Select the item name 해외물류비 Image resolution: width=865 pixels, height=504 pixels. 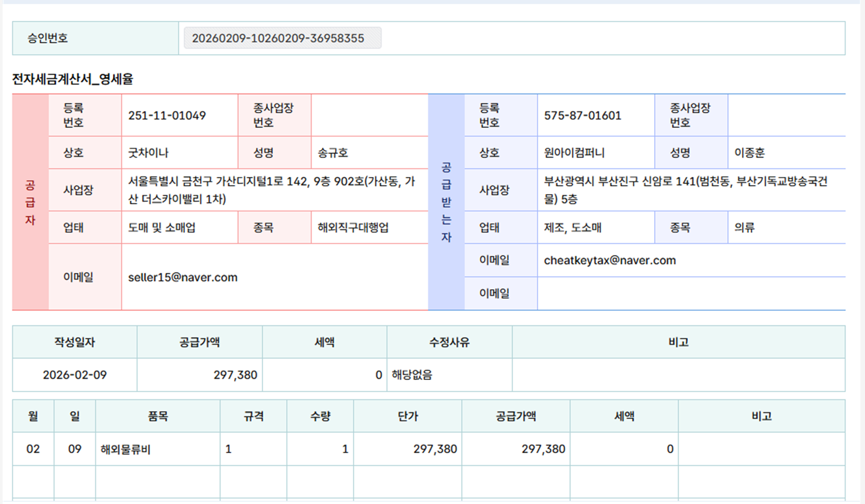click(126, 449)
